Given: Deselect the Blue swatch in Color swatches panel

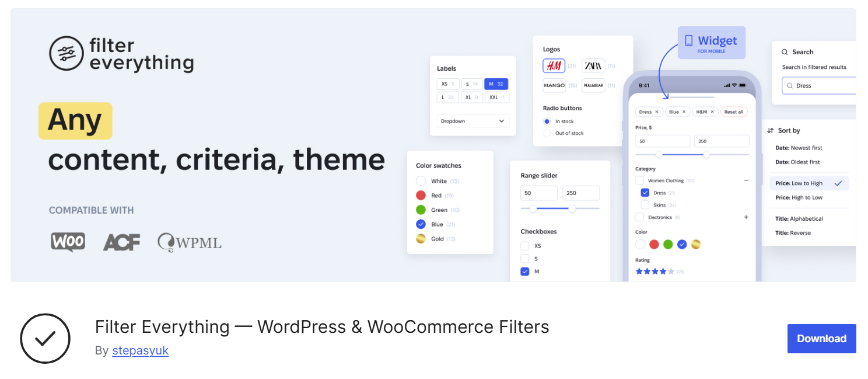Looking at the screenshot, I should [421, 224].
